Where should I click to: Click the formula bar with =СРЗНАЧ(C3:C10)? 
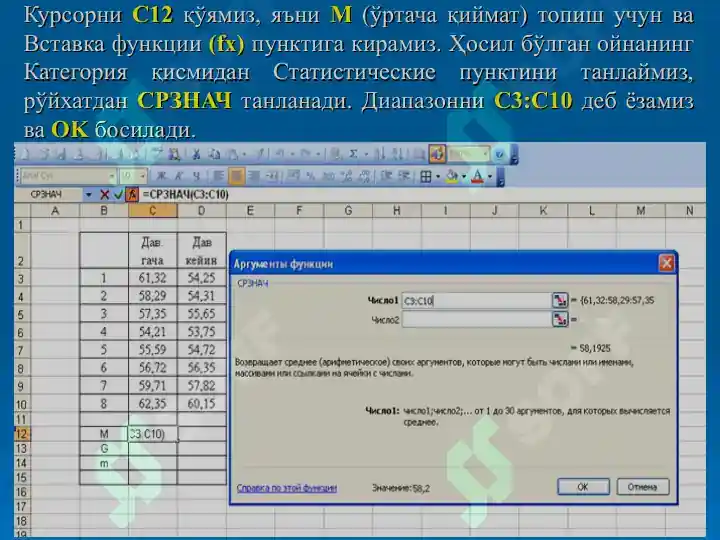click(x=422, y=195)
